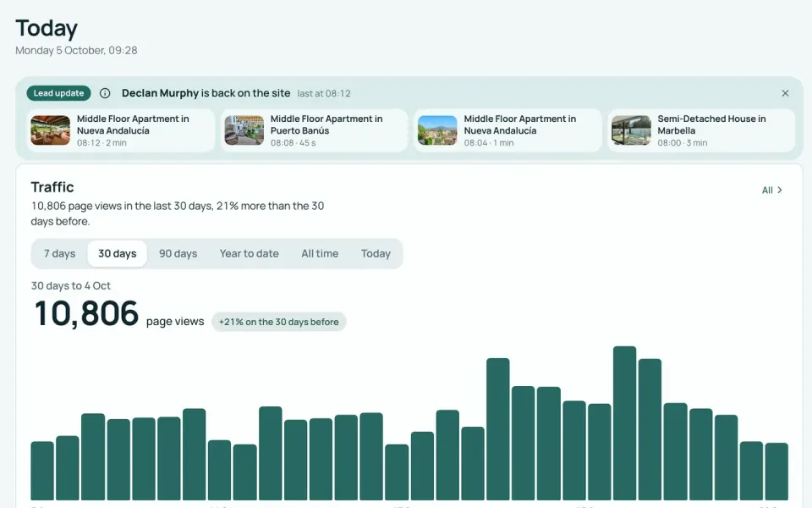Click the info icon beside Lead update
812x508 pixels.
coord(105,93)
